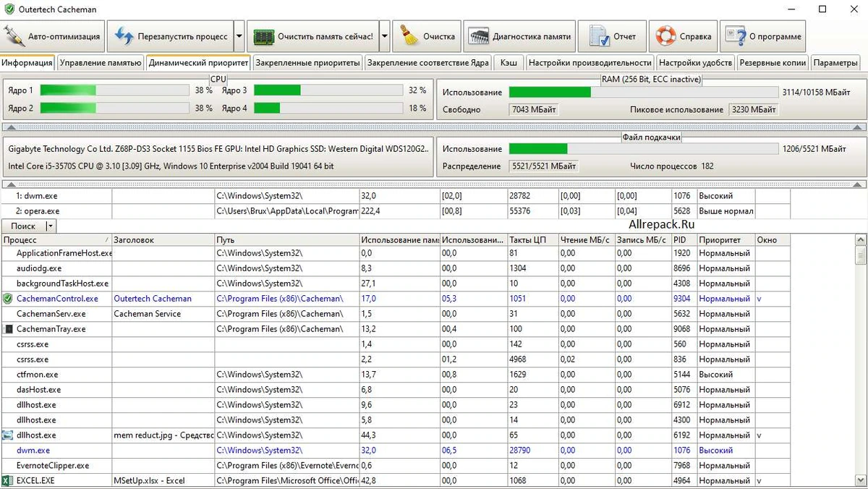Click the Пиковое использование value 3230 МБайт
The image size is (868, 489).
pos(753,109)
